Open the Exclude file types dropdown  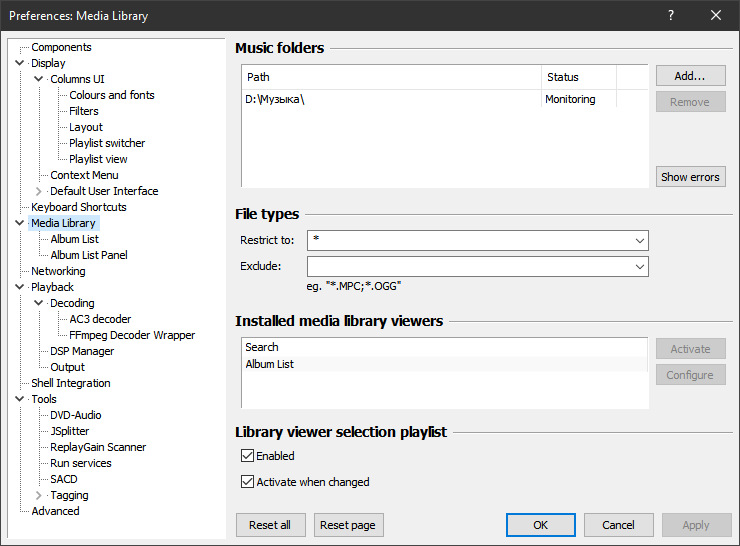(639, 266)
